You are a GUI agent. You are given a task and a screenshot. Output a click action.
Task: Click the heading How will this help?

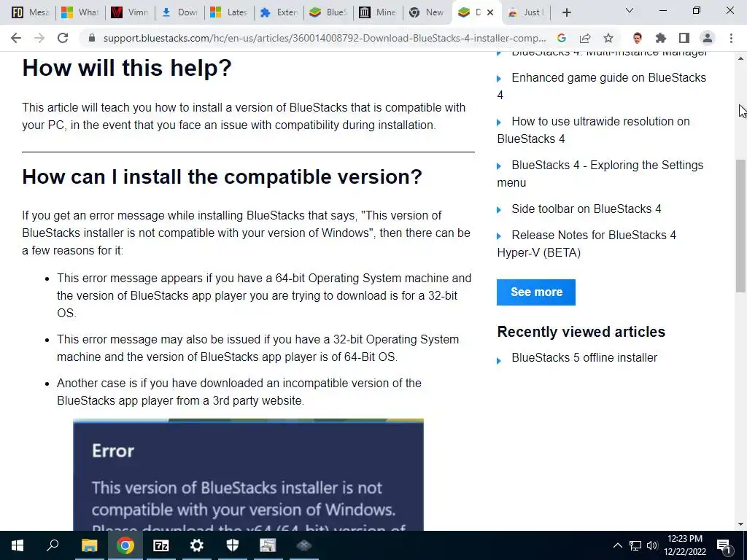tap(127, 68)
